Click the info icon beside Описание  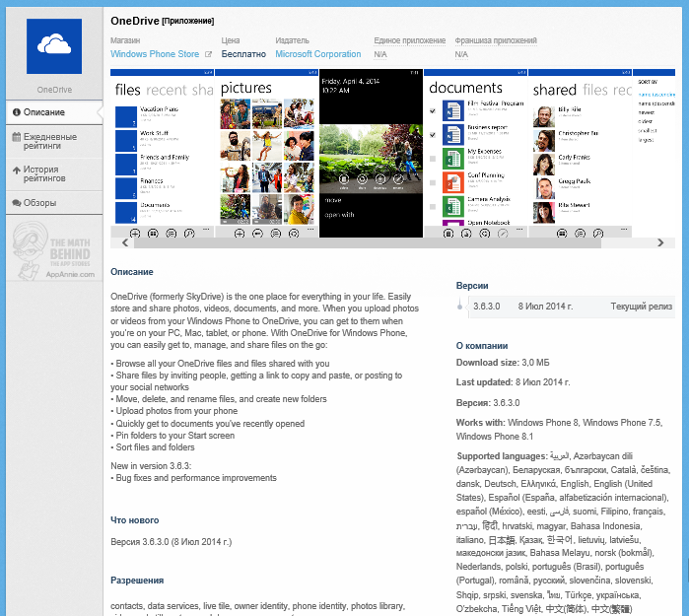tap(17, 112)
